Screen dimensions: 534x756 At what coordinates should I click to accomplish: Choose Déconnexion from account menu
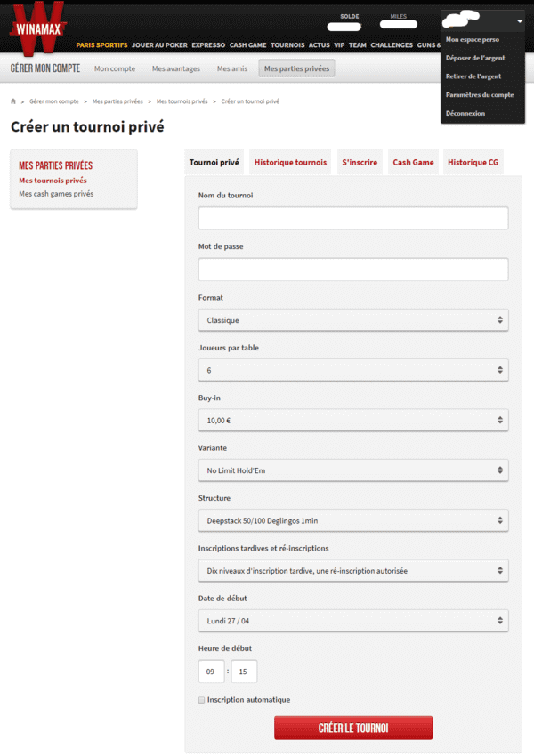tap(465, 113)
